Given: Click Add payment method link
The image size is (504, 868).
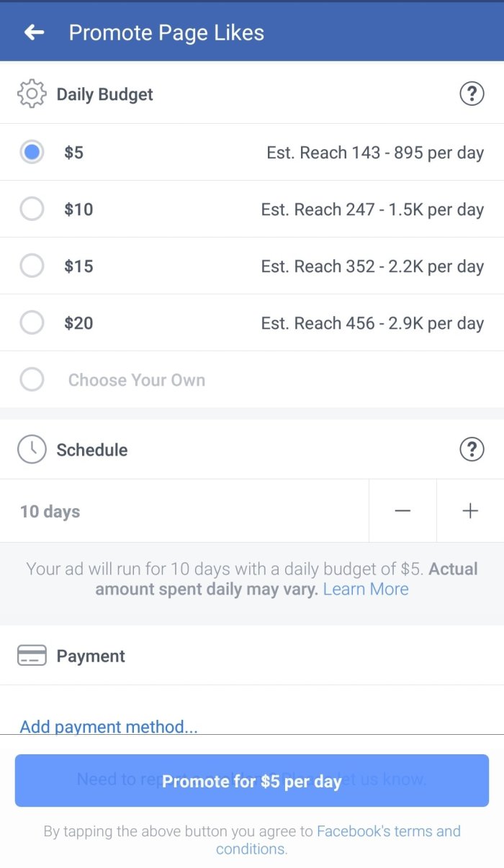Looking at the screenshot, I should point(109,726).
